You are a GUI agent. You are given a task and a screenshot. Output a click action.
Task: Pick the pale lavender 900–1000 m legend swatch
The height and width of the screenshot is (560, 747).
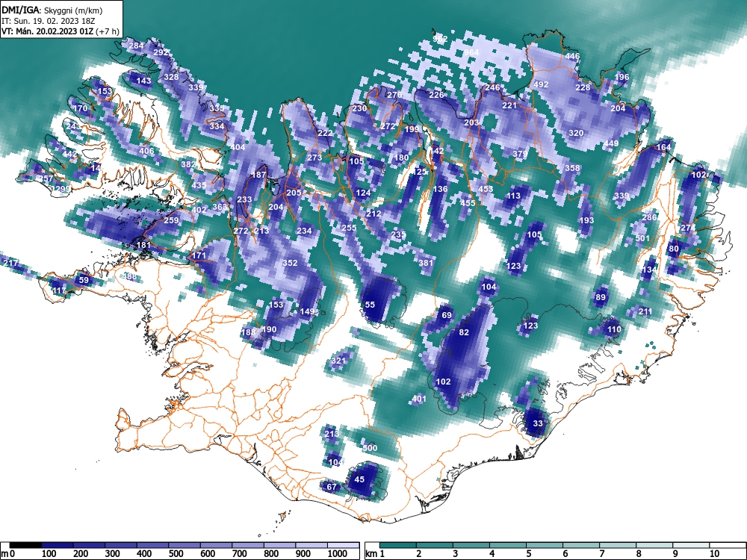[311, 545]
